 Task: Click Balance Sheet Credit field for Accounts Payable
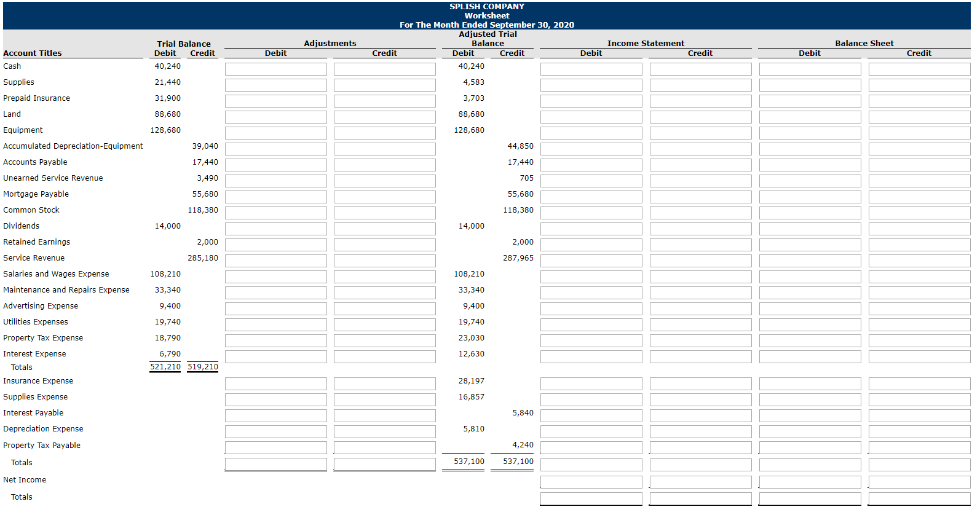coord(920,165)
